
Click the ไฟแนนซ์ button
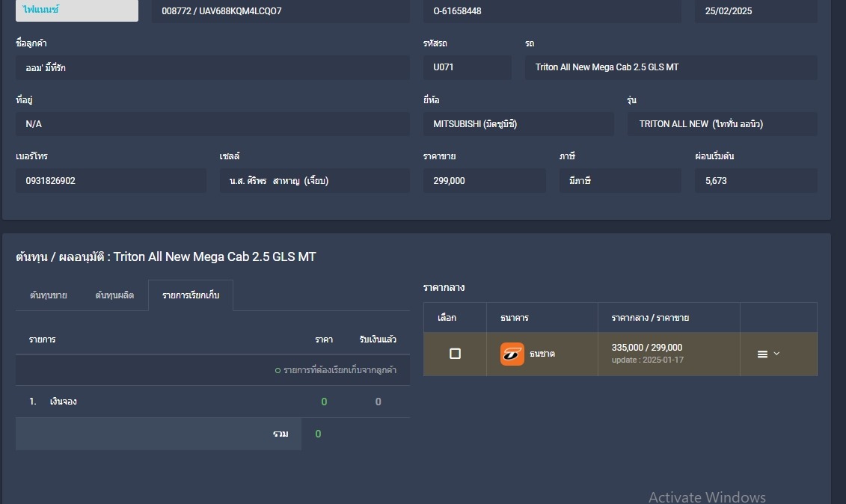tap(76, 10)
